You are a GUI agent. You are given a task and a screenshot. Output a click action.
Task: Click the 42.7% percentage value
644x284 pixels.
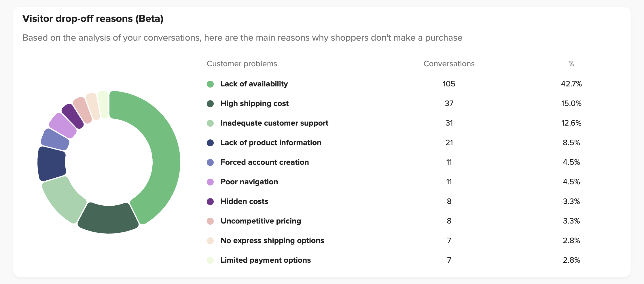(x=571, y=84)
